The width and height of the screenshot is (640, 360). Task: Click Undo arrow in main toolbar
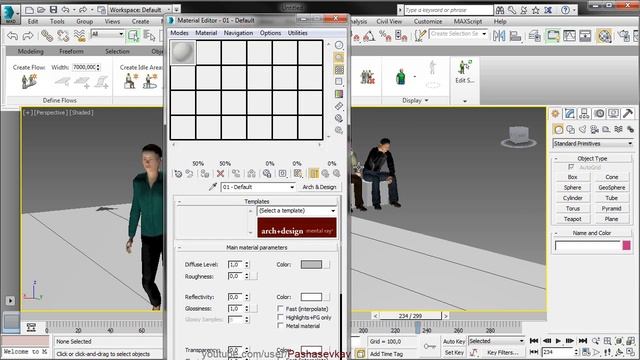12,36
